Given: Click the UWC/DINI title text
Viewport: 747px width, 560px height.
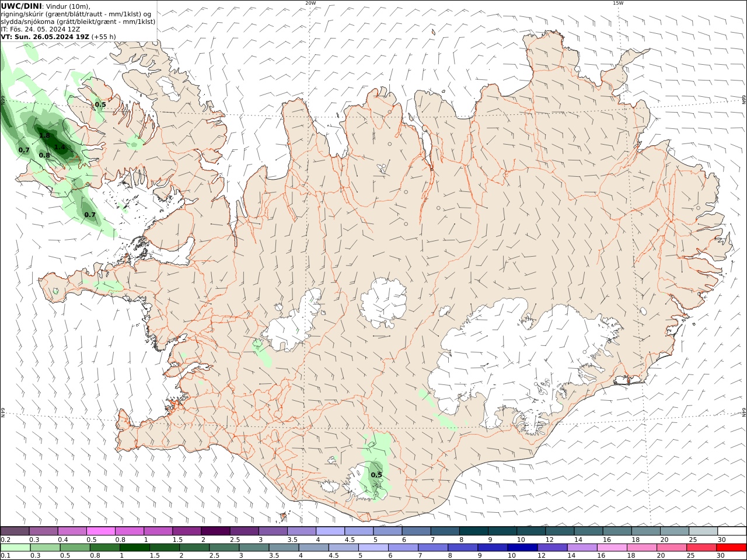Looking at the screenshot, I should coord(21,6).
